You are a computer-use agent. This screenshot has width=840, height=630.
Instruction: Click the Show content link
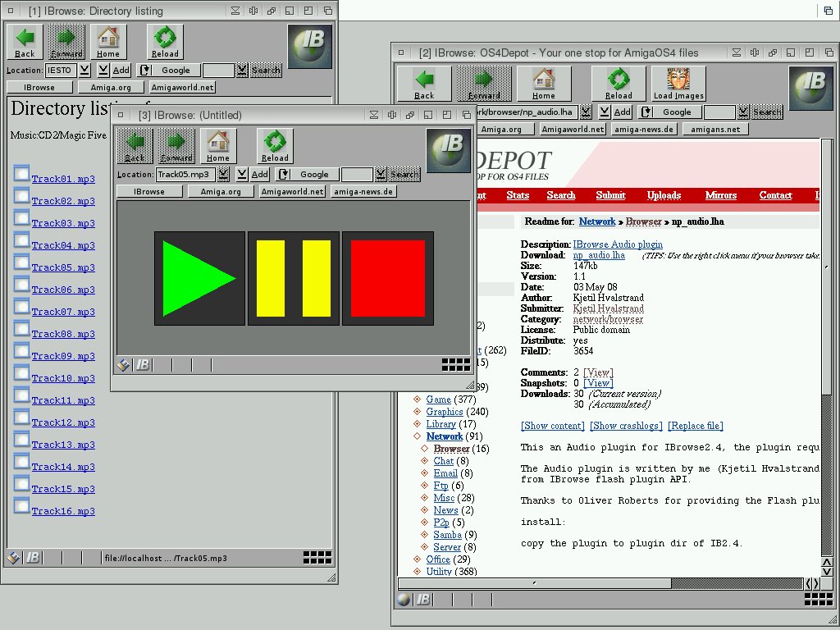tap(552, 426)
